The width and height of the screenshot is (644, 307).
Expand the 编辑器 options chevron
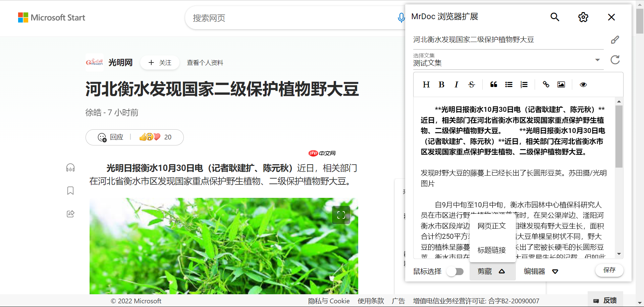555,271
